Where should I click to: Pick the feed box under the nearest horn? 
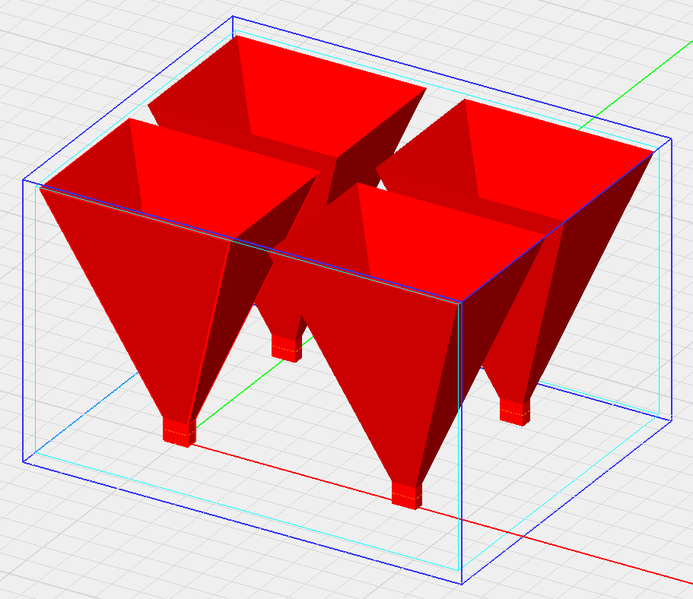(407, 495)
